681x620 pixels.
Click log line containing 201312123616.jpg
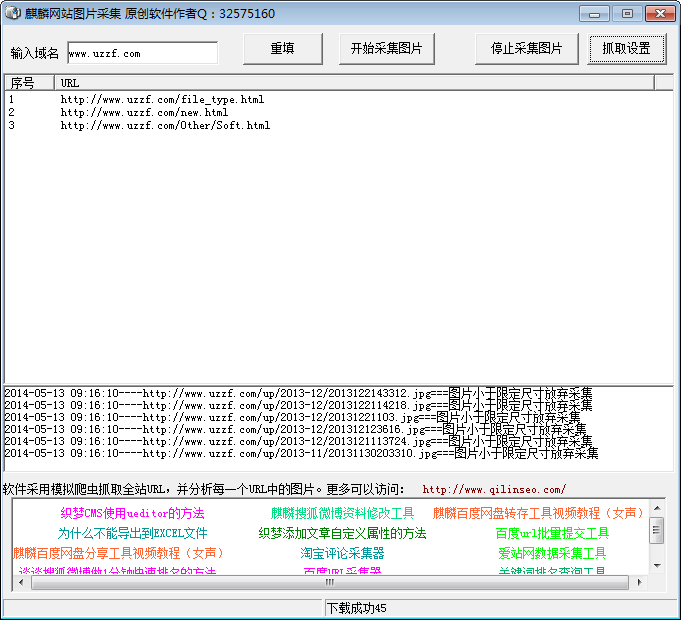click(295, 429)
